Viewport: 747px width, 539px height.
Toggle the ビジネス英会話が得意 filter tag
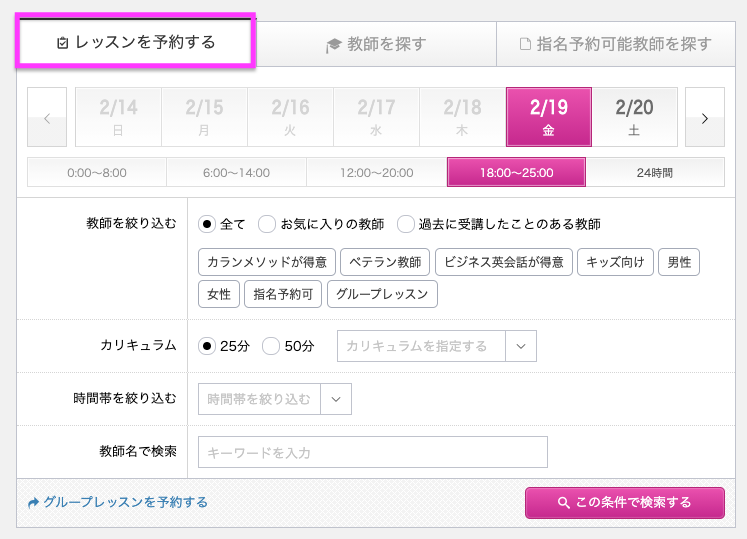(x=504, y=262)
